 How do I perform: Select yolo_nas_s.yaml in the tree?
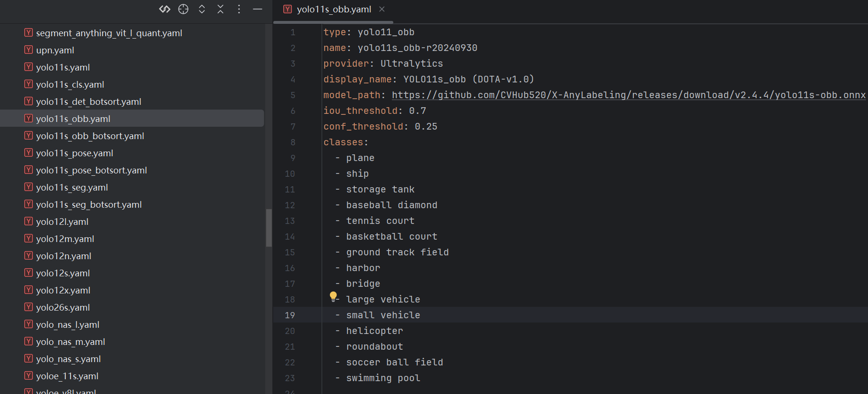point(69,359)
